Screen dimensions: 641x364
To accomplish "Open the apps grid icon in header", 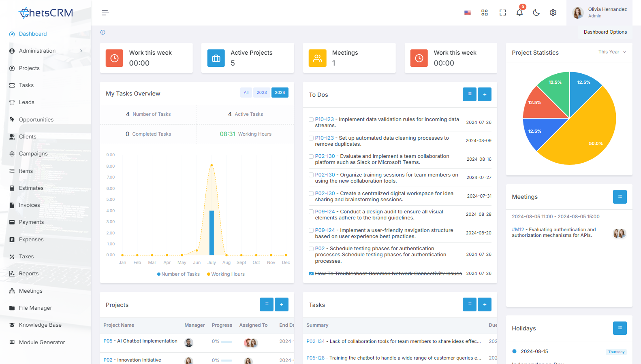I will click(485, 13).
